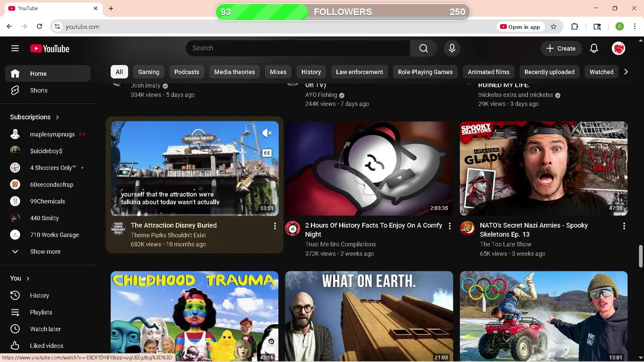Open browser extensions puzzle icon
The height and width of the screenshot is (362, 644).
point(575,27)
